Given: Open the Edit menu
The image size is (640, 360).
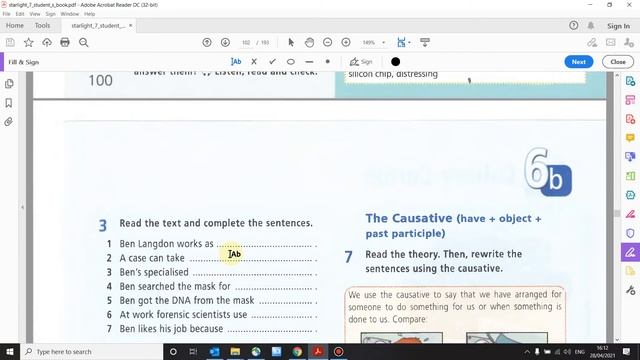Looking at the screenshot, I should click(x=20, y=14).
